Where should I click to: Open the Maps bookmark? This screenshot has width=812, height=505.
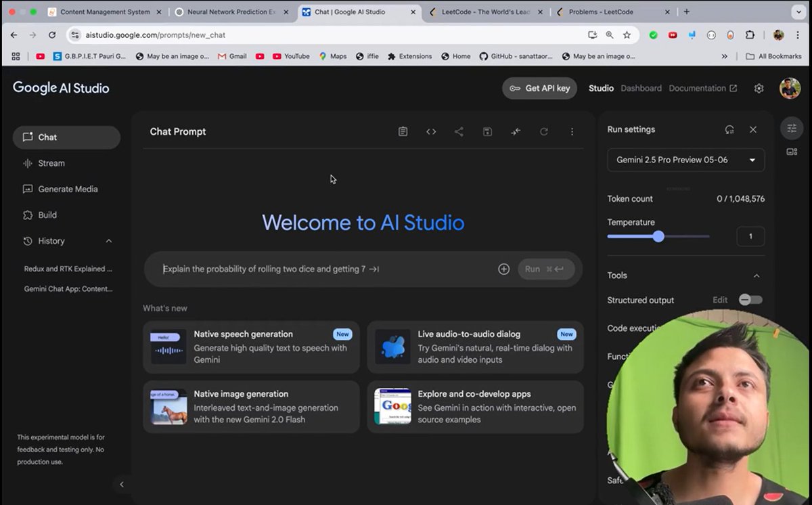(x=333, y=56)
